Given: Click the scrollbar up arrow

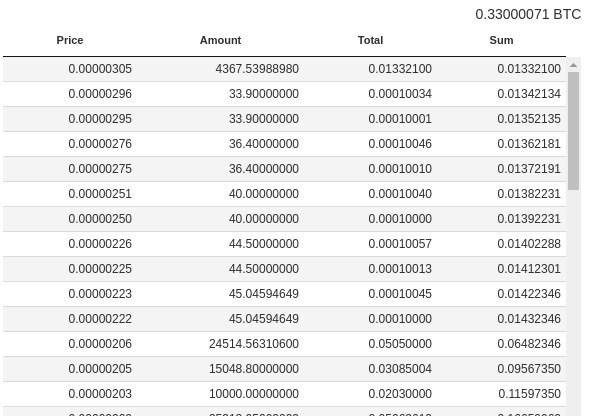Looking at the screenshot, I should [x=574, y=66].
